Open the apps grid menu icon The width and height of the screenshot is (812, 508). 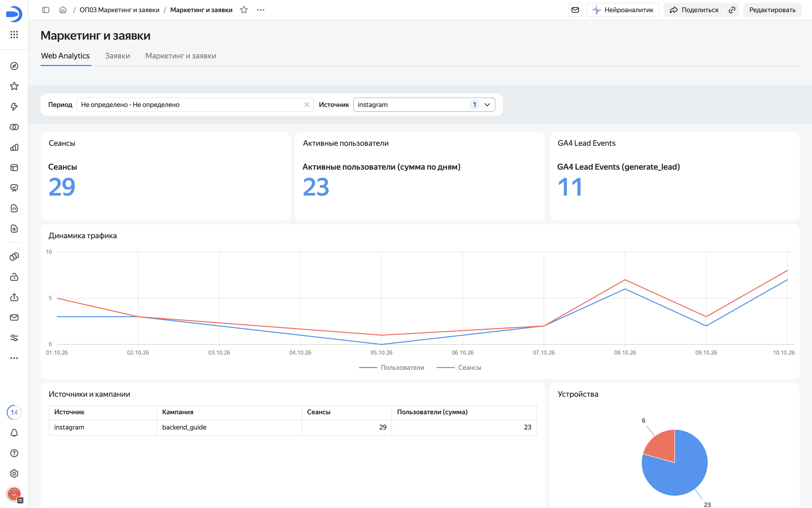[x=14, y=35]
